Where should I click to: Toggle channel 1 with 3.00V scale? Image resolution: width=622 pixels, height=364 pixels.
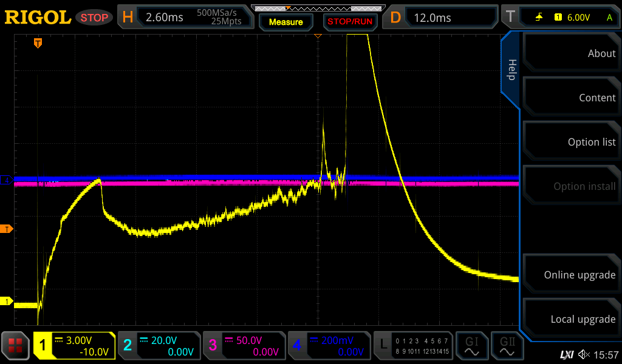click(x=75, y=346)
